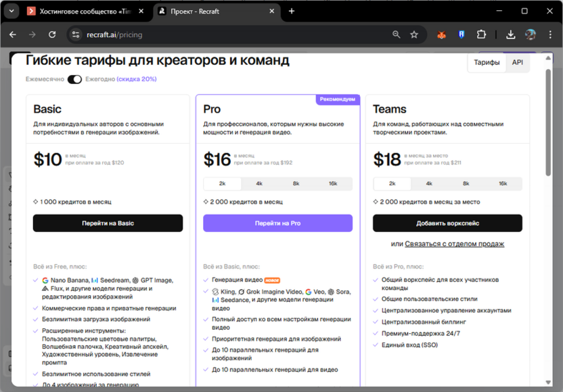Select the Проект - Recraft tab
Image resolution: width=563 pixels, height=392 pixels.
coord(217,11)
